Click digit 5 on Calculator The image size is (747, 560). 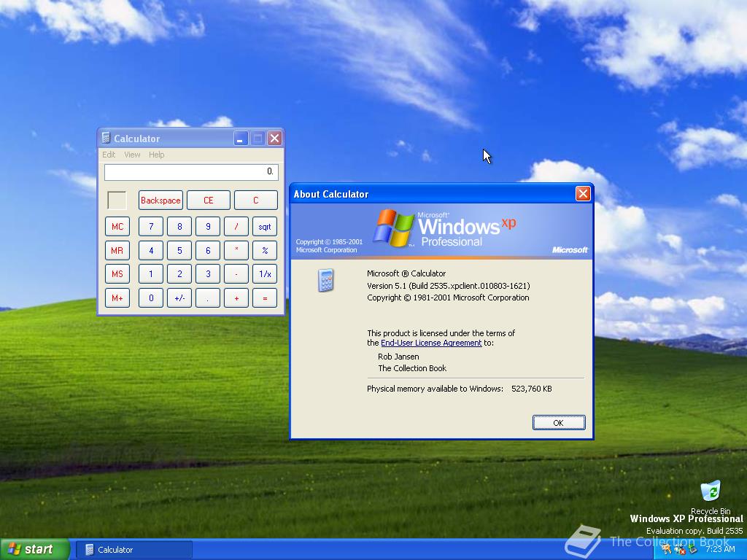(x=179, y=251)
